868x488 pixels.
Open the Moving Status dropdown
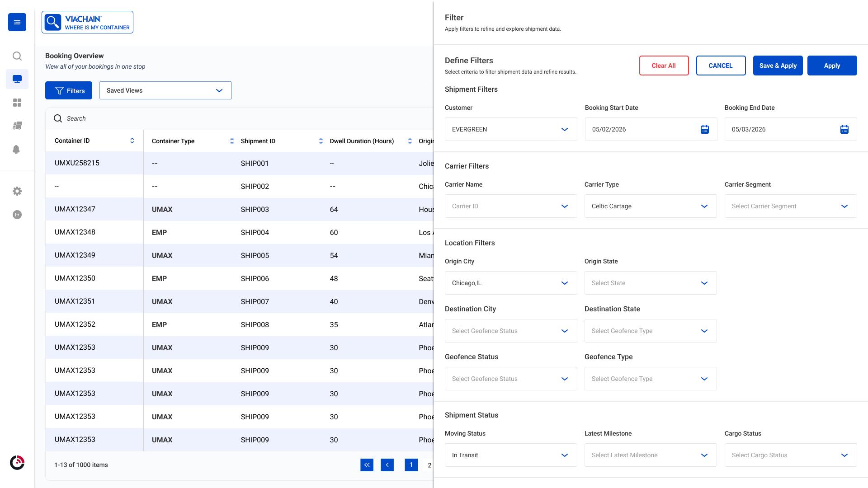point(511,455)
